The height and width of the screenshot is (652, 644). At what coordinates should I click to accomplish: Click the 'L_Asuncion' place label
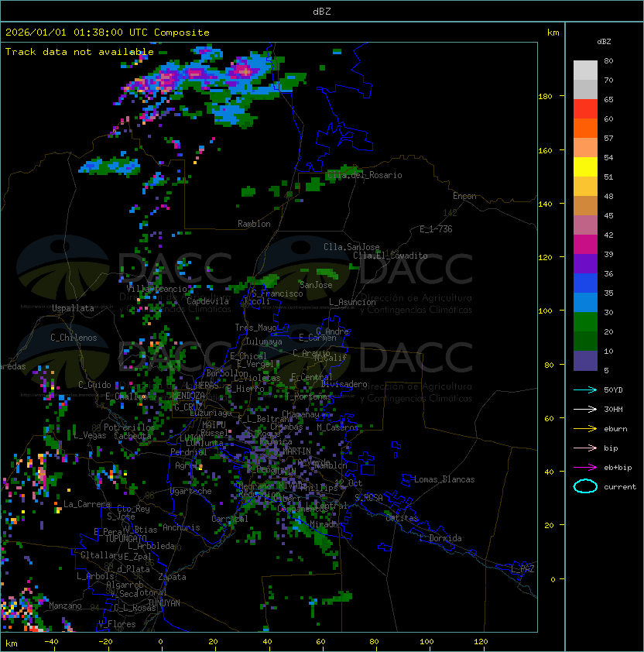(352, 302)
